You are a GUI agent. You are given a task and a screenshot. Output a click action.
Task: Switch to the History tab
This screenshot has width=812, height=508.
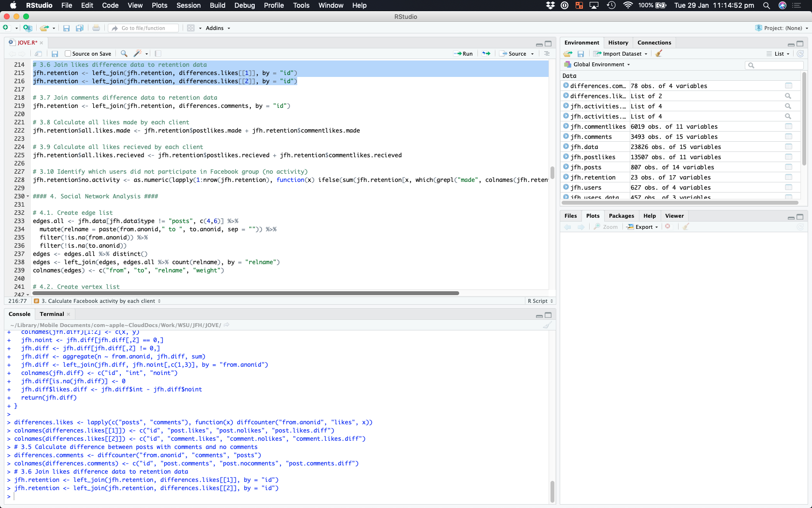(x=618, y=43)
